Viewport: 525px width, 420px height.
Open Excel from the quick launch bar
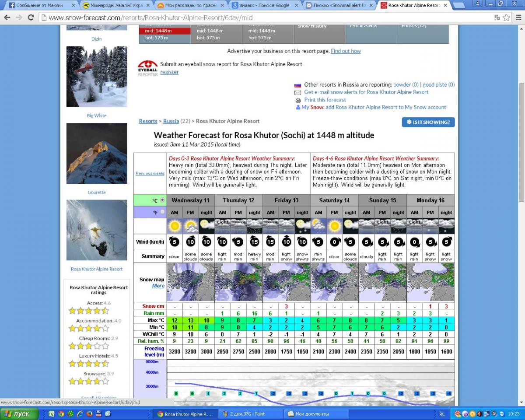coord(52,413)
